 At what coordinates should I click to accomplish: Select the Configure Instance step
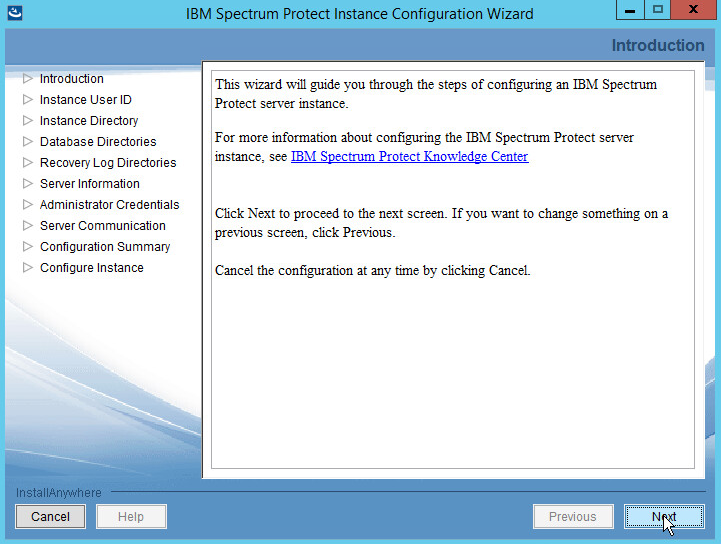pos(91,268)
